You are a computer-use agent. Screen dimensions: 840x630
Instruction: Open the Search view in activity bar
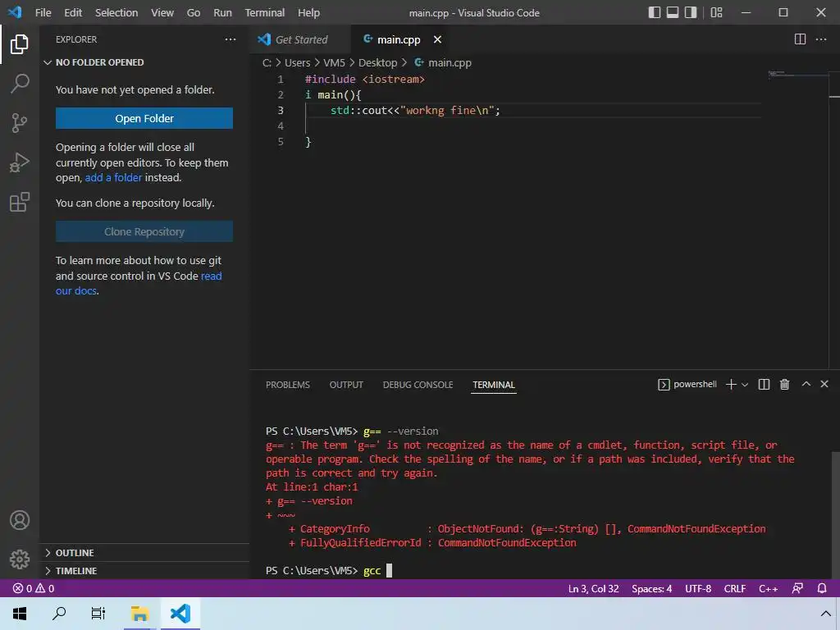(20, 83)
